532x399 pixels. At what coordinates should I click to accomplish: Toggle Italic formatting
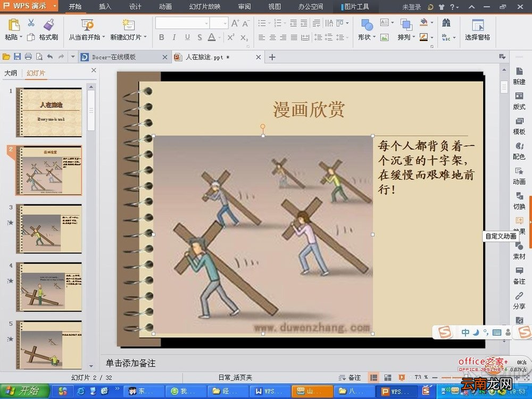174,37
